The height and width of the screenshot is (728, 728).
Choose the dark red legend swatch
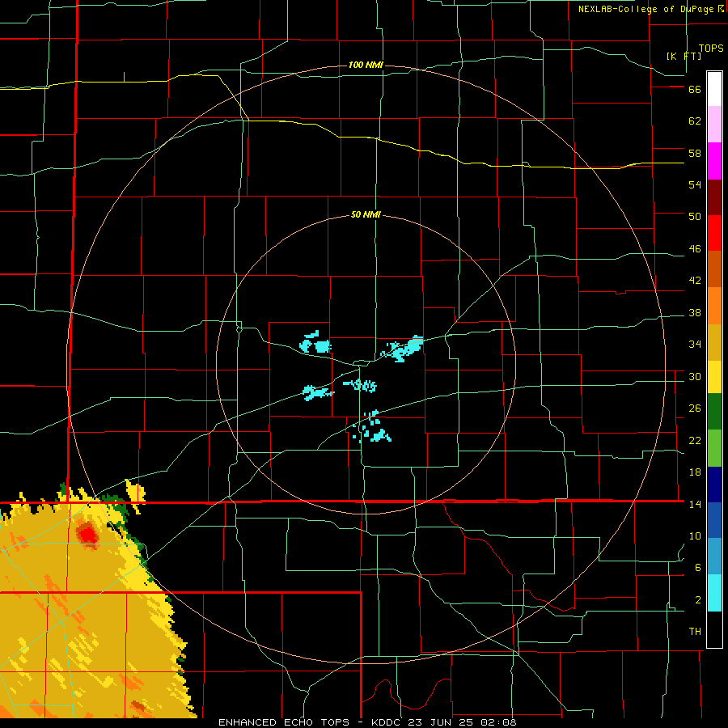714,197
